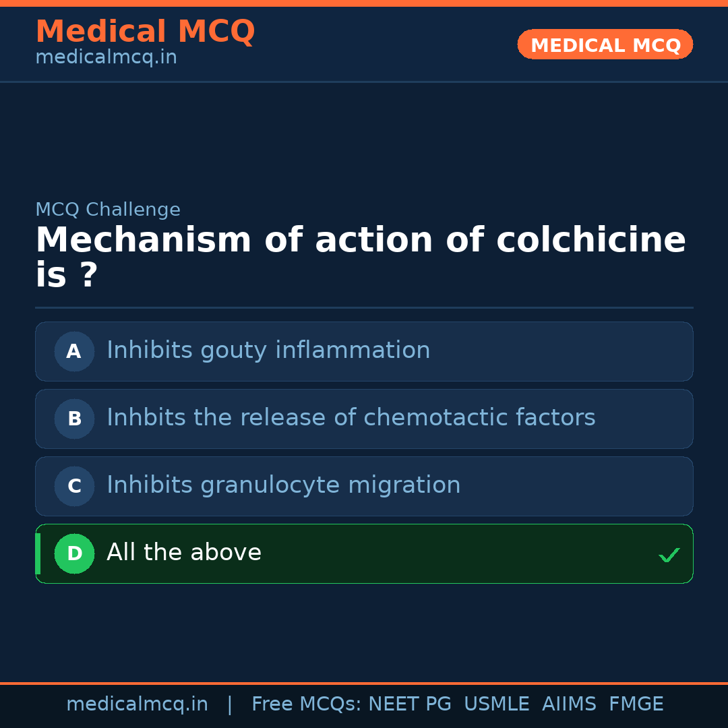Open the NEET PG section in footer

409,704
